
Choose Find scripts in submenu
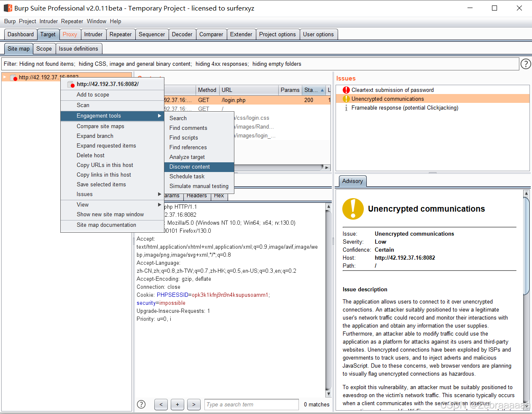199,138
